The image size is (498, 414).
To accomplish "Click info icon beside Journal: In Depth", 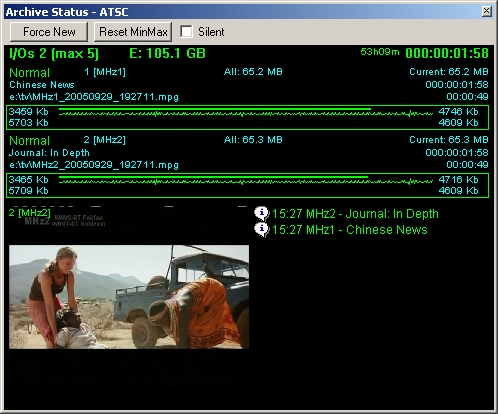I will pos(261,213).
